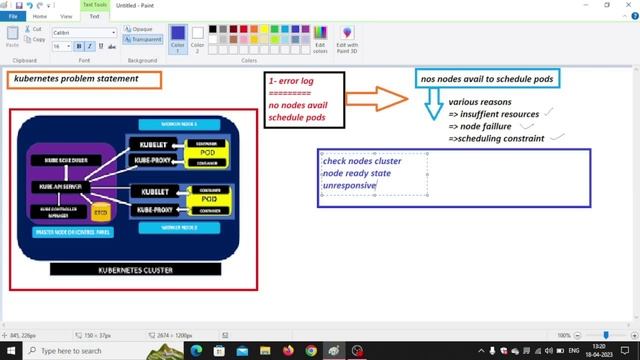This screenshot has height=360, width=640.
Task: Select the Text ribbon tab
Action: (94, 16)
